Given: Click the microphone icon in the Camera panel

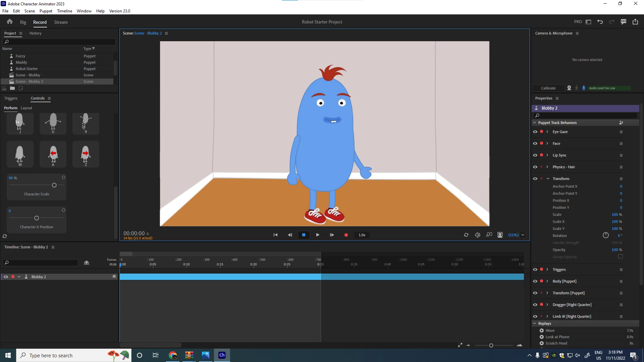Looking at the screenshot, I should [584, 88].
